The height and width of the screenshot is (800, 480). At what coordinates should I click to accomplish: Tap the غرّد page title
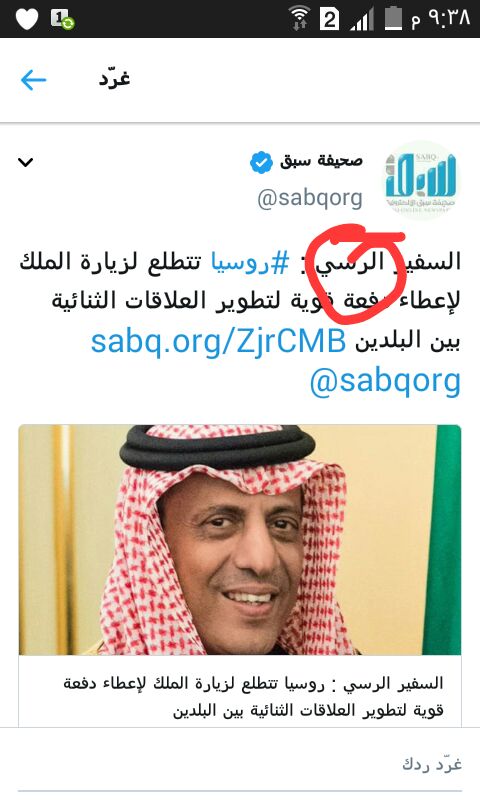point(115,79)
